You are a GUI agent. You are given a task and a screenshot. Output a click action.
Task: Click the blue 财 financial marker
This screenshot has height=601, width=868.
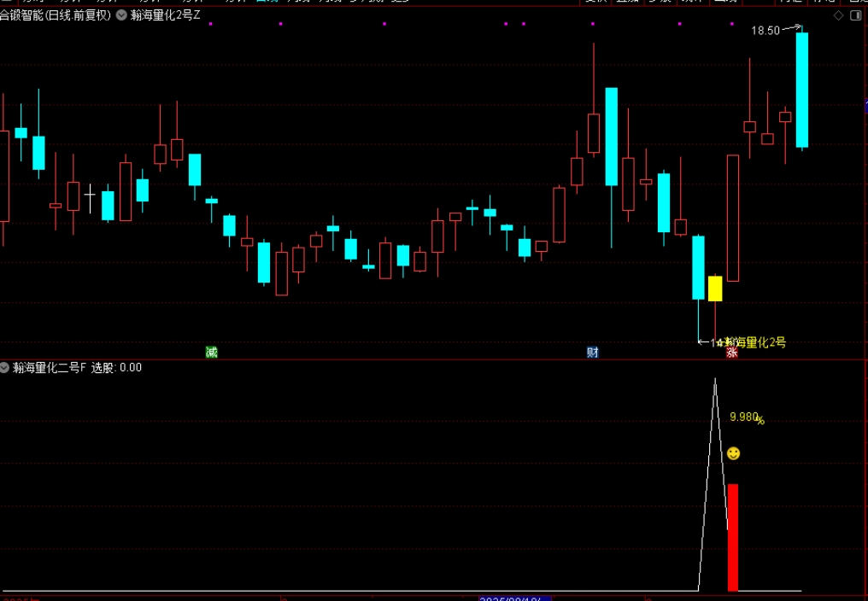tap(592, 352)
